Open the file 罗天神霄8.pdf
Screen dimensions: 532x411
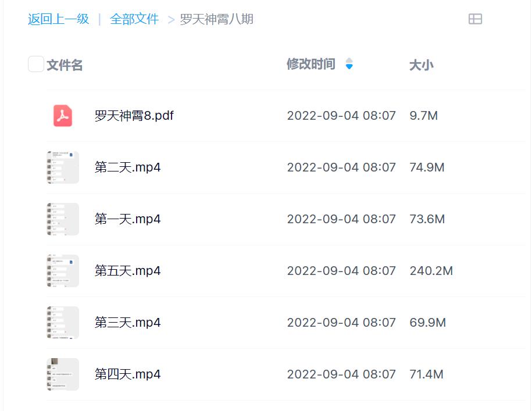[133, 115]
